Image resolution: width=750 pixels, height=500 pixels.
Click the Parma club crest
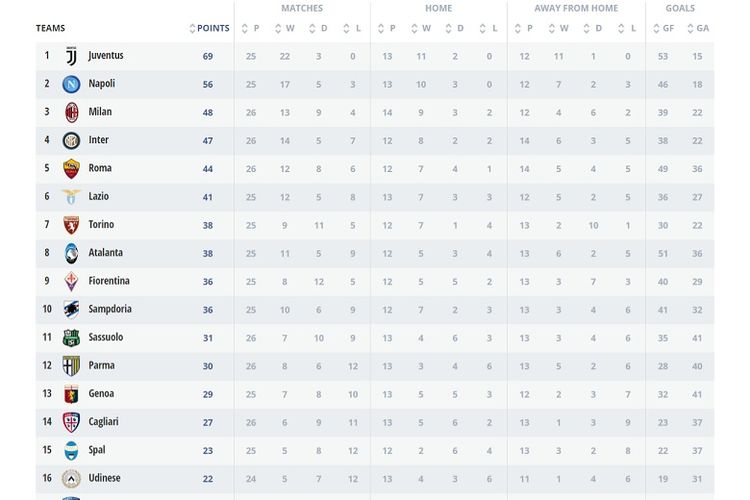tap(71, 366)
